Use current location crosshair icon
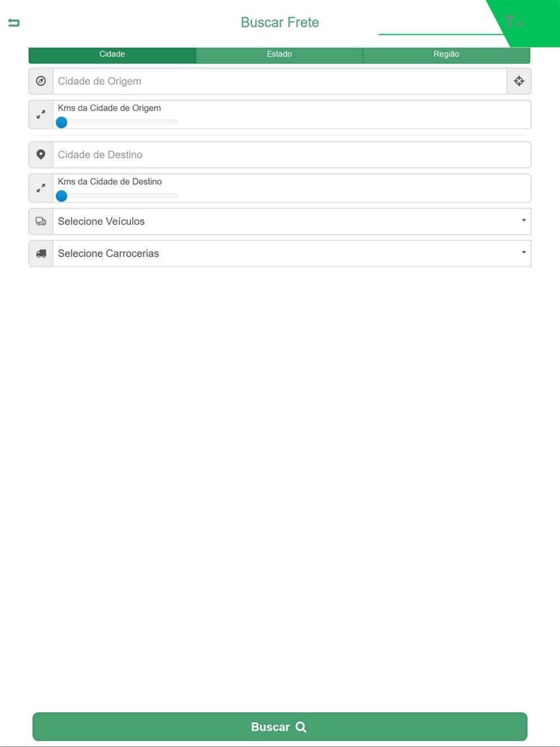560x747 pixels. (519, 81)
